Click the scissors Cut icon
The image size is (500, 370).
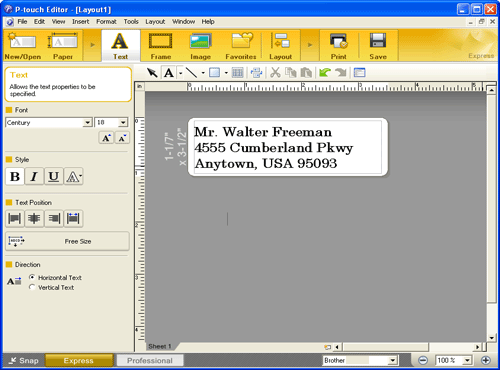pyautogui.click(x=275, y=72)
